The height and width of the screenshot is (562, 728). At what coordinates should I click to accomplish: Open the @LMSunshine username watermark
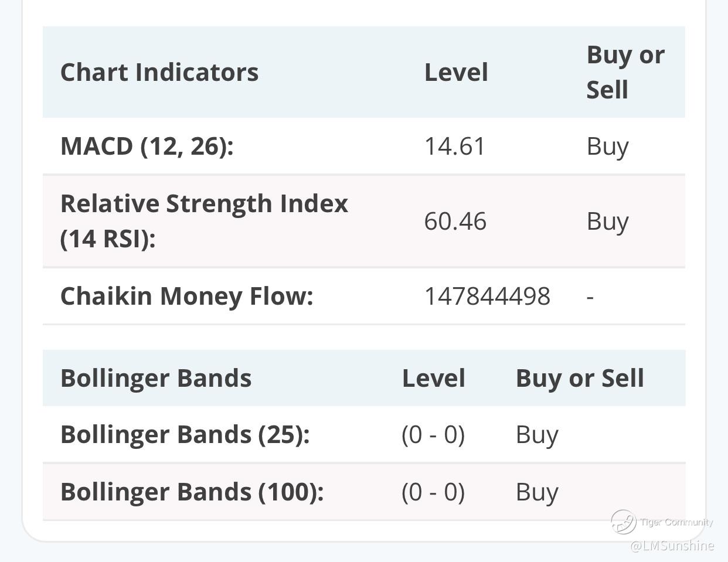coord(672,546)
